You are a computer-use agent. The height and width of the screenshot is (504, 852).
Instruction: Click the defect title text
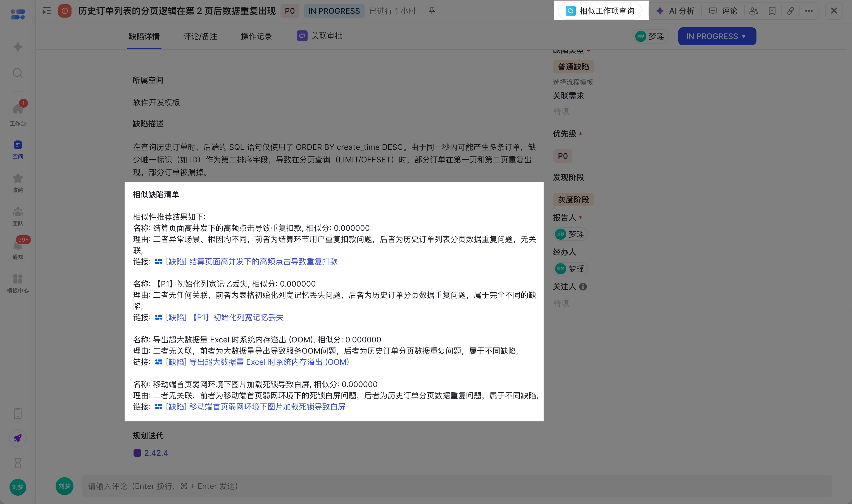[x=177, y=11]
